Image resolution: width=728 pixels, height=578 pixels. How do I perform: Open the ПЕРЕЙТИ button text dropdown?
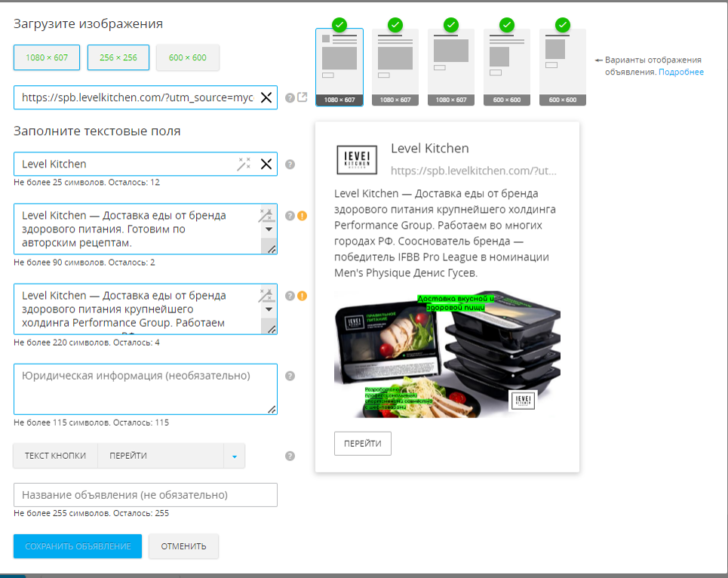pos(234,456)
